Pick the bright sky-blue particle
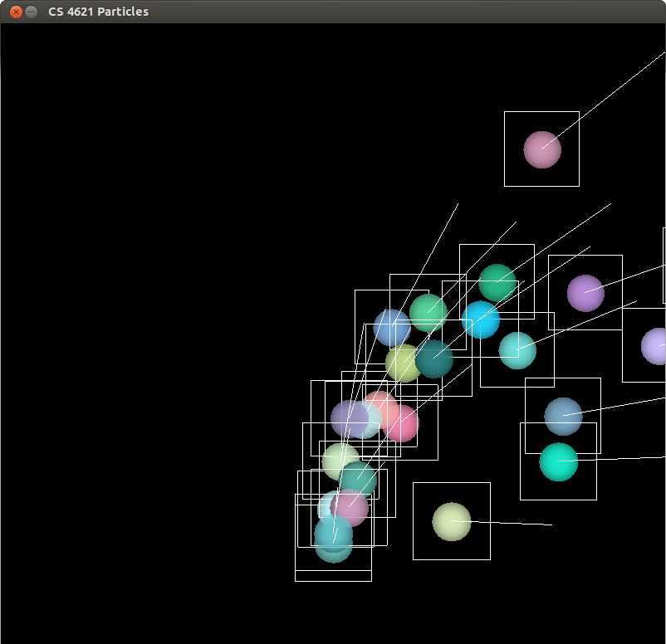This screenshot has width=666, height=644. point(482,320)
